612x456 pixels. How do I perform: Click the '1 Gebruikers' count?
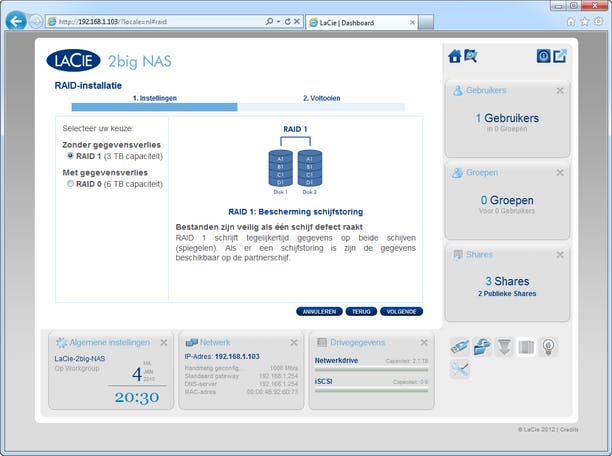pyautogui.click(x=507, y=118)
